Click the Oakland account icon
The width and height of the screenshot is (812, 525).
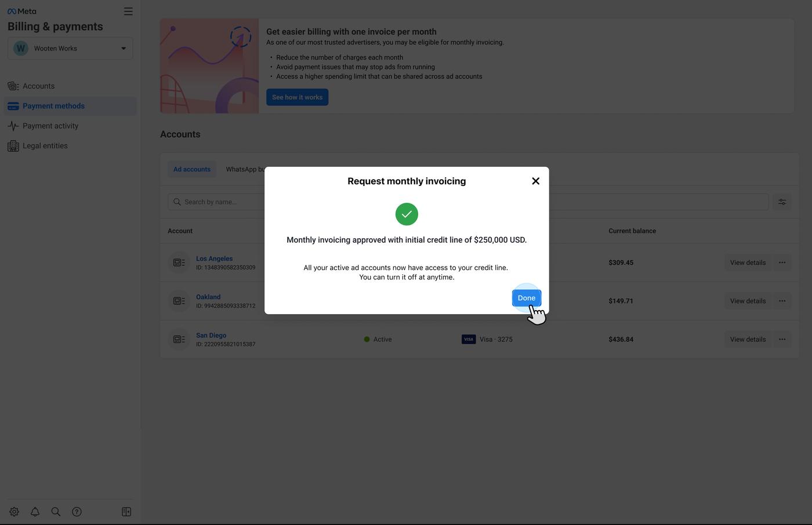tap(179, 301)
